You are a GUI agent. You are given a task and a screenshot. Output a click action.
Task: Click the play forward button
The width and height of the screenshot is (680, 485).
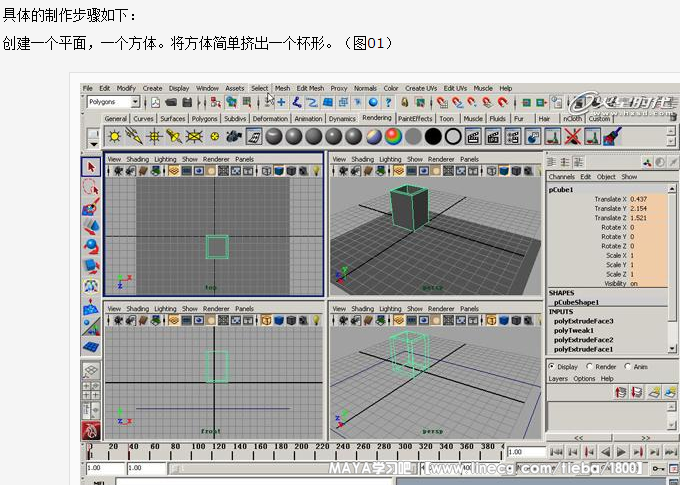tap(621, 452)
